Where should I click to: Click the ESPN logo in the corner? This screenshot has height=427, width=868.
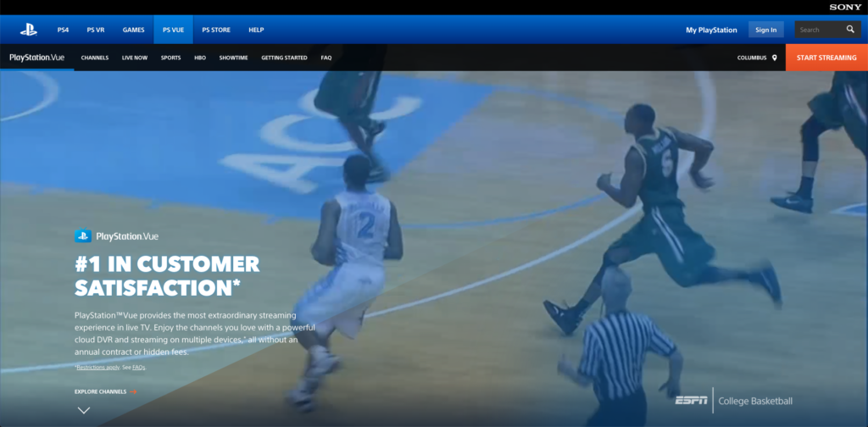691,401
